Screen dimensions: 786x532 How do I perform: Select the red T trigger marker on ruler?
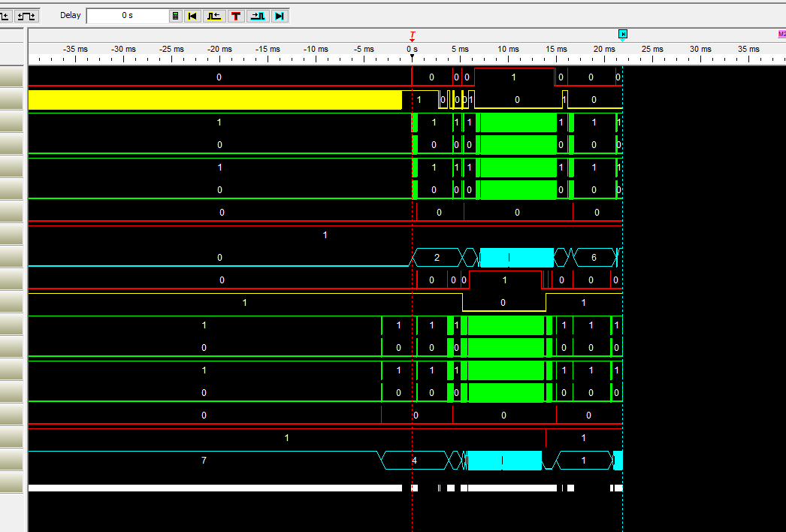[412, 37]
